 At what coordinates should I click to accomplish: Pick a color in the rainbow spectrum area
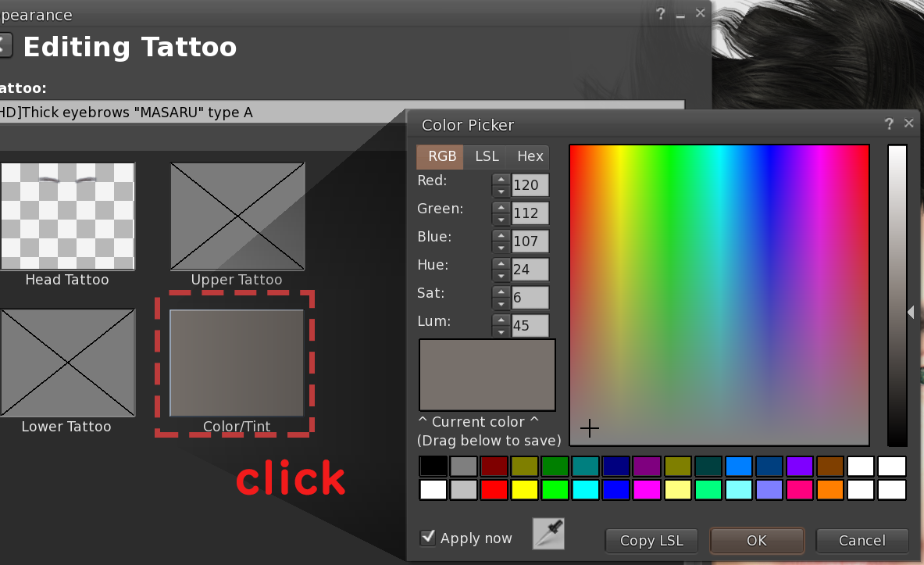tap(719, 295)
